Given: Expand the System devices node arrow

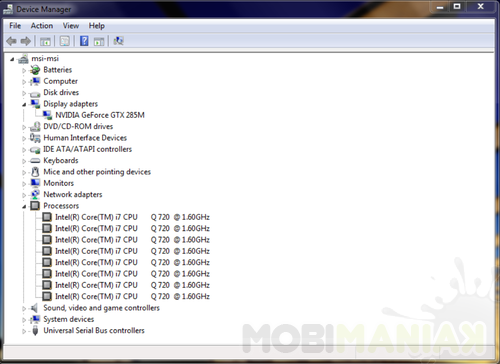Looking at the screenshot, I should coord(24,320).
